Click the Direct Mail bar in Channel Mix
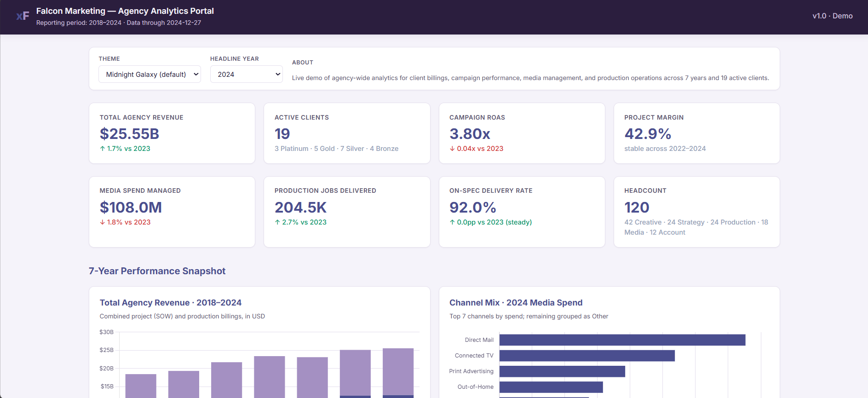868x398 pixels. [x=622, y=340]
